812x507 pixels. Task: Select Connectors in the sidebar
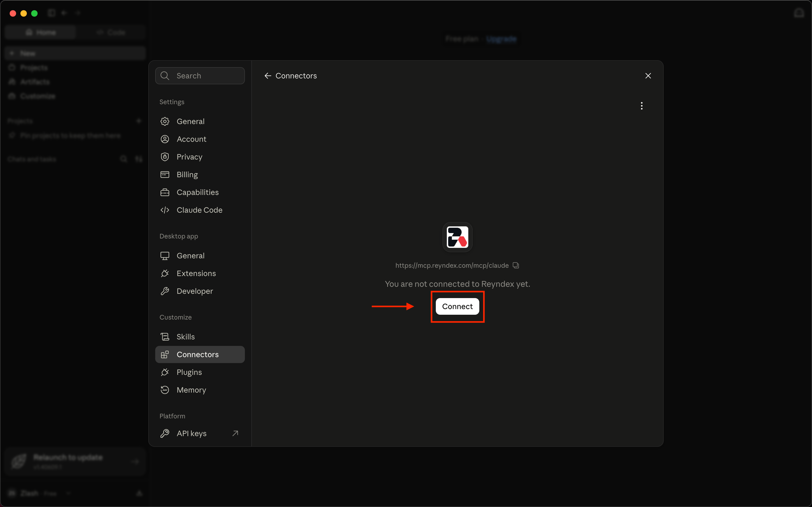(200, 355)
